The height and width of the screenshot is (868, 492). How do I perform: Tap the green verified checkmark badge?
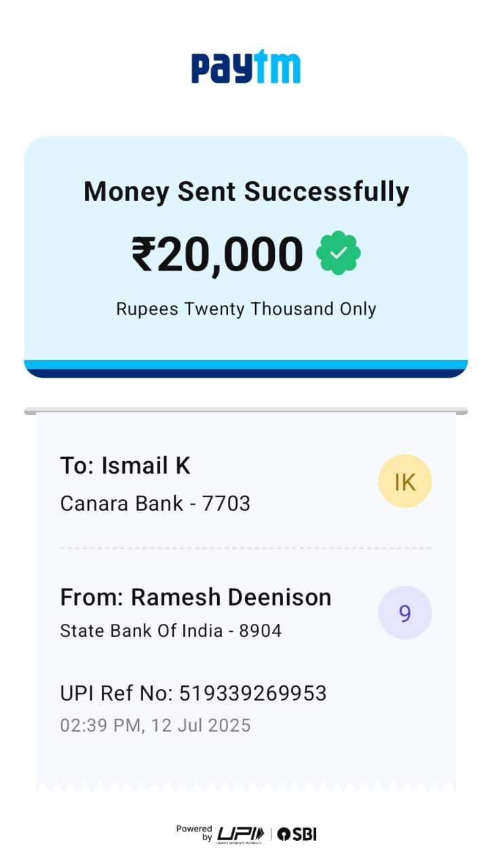[x=339, y=254]
